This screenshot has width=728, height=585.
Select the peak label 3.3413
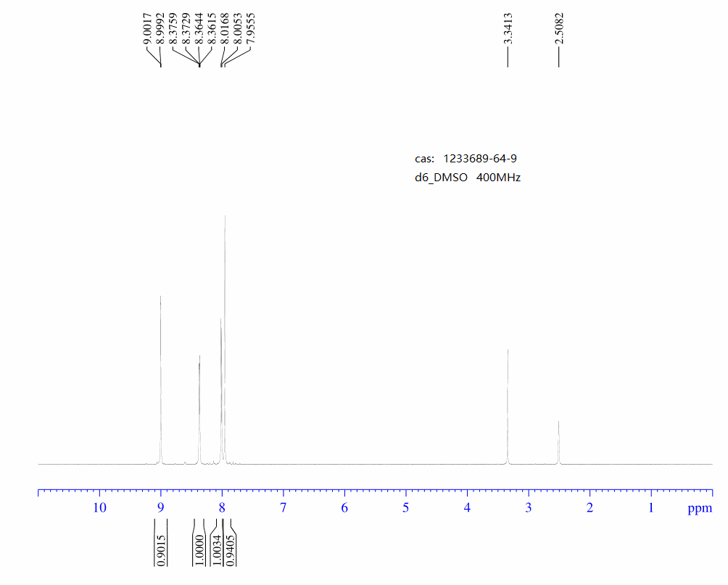point(508,29)
